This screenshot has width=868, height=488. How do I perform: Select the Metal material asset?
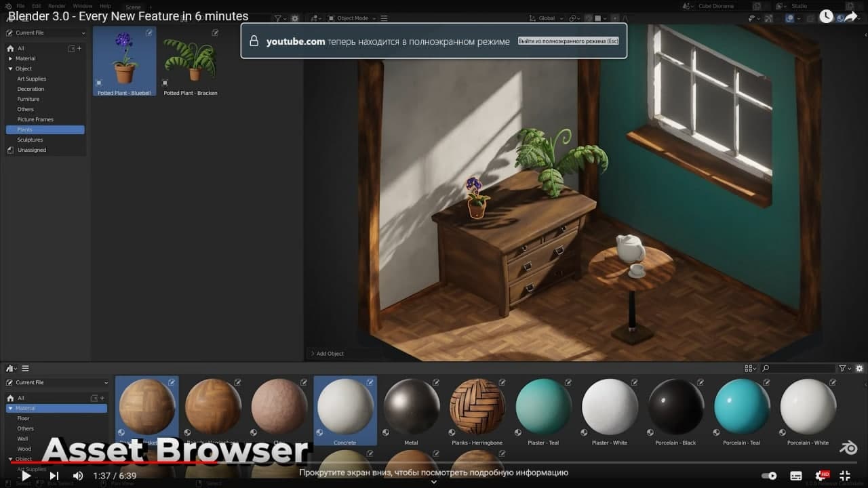click(x=412, y=411)
